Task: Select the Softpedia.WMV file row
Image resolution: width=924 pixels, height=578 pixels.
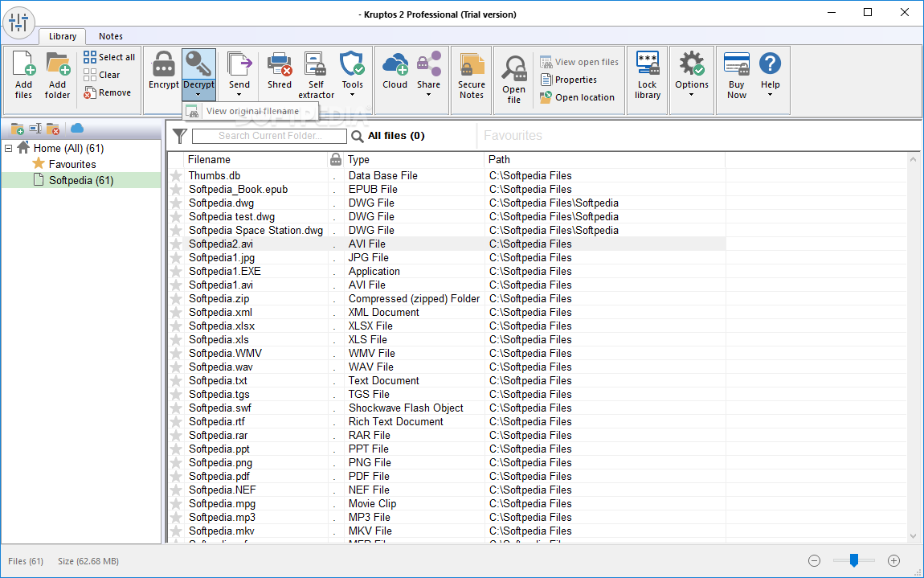Action: point(448,353)
